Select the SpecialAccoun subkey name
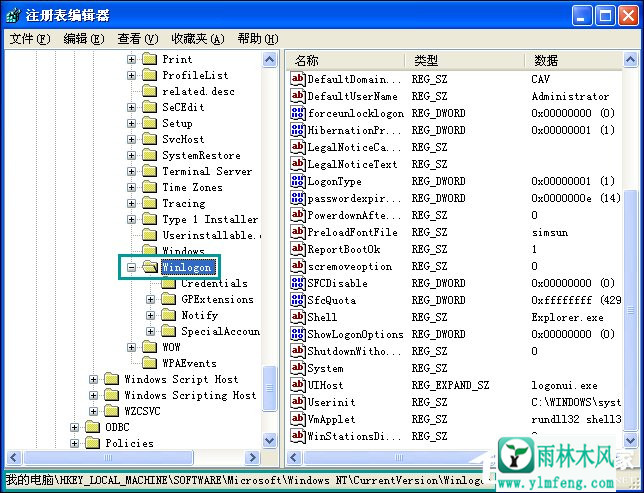This screenshot has height=493, width=644. point(221,332)
